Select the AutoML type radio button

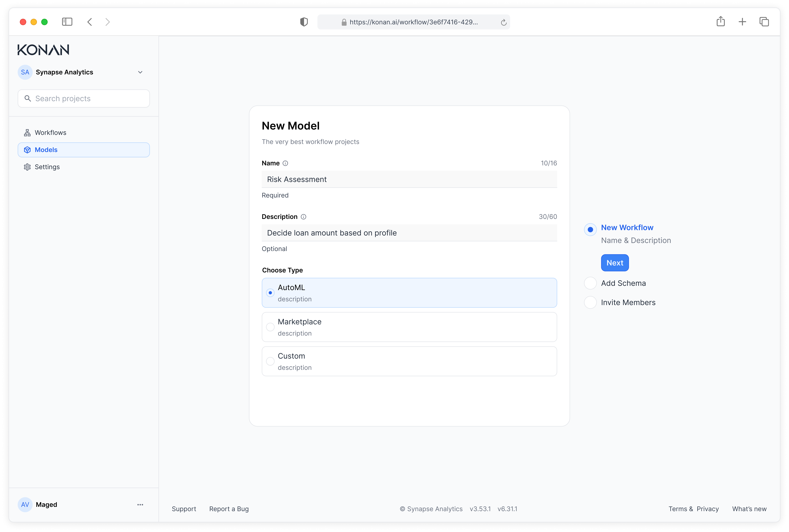[x=270, y=293]
